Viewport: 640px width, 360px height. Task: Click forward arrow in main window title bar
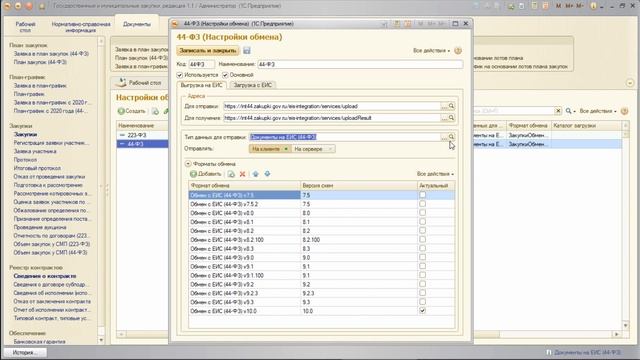point(18,6)
